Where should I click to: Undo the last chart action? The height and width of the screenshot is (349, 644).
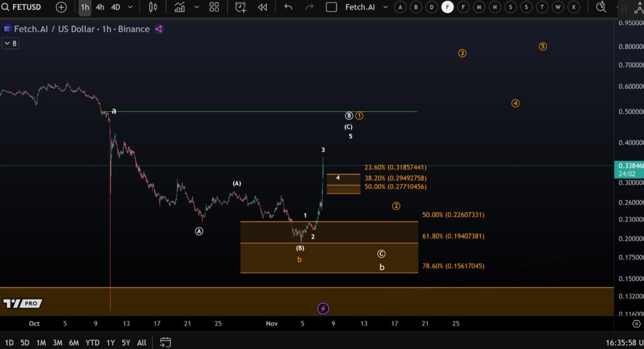pos(288,7)
